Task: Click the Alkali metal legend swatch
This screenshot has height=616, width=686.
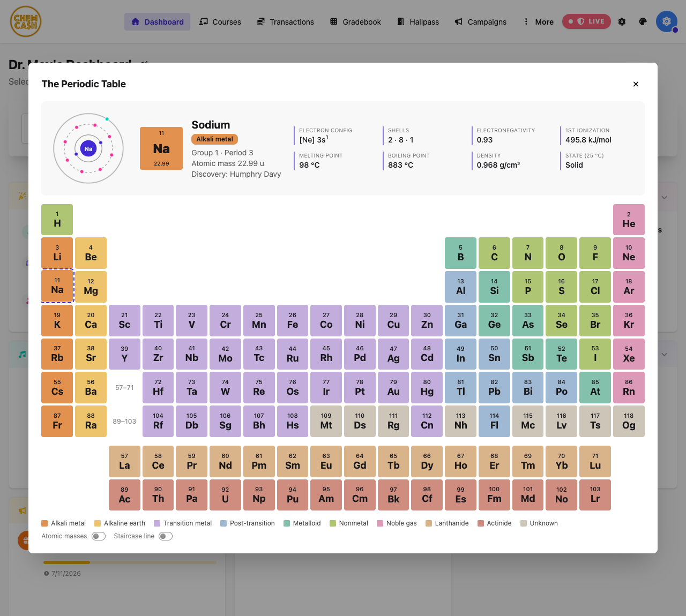Action: [45, 523]
